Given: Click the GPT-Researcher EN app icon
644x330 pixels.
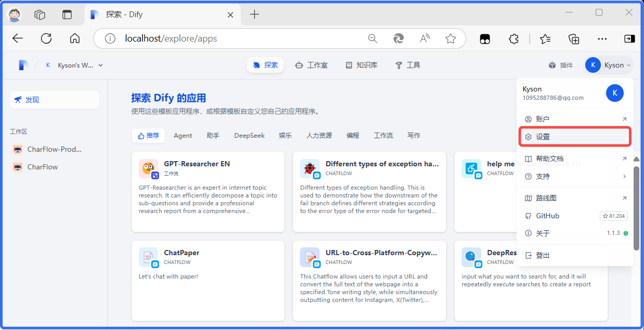Looking at the screenshot, I should (x=148, y=168).
